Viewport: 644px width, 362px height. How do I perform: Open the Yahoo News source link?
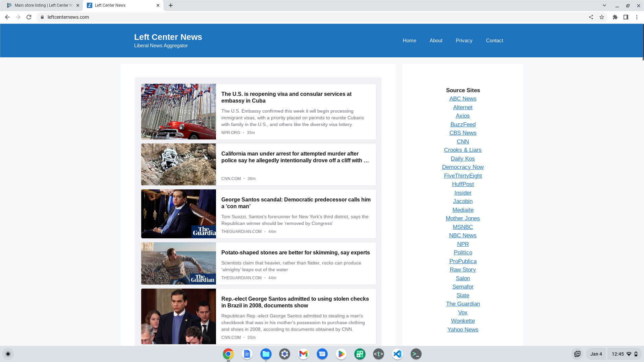(x=463, y=329)
